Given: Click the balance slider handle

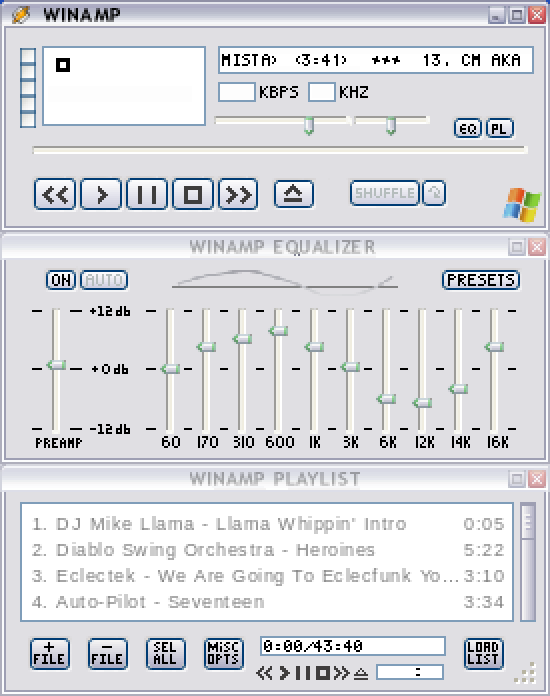Looking at the screenshot, I should (x=391, y=126).
